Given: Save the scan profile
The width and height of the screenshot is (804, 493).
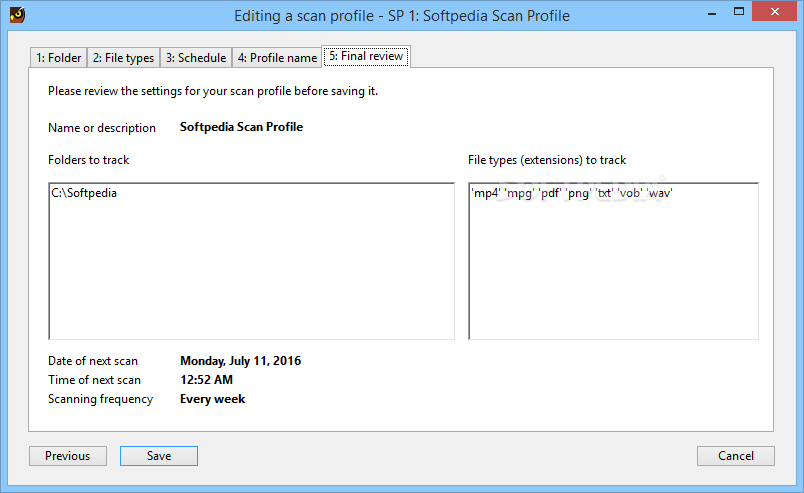Looking at the screenshot, I should click(x=159, y=456).
